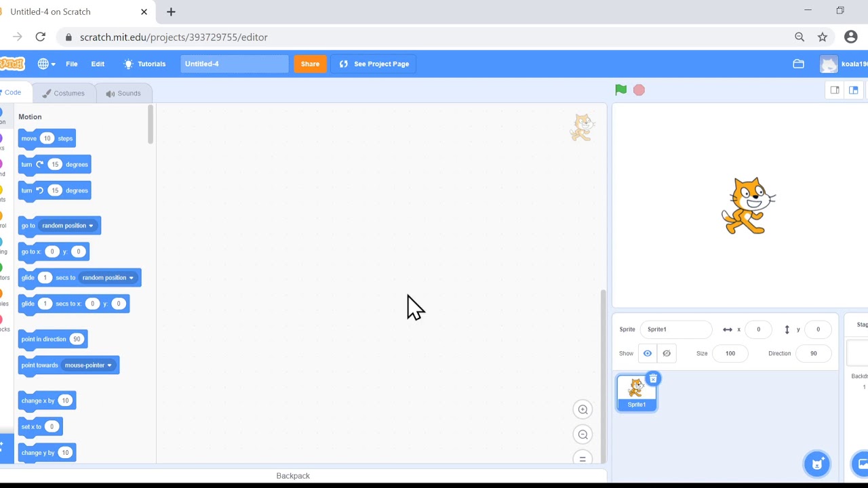Click See Project Page button
Viewport: 868px width, 488px height.
[374, 64]
